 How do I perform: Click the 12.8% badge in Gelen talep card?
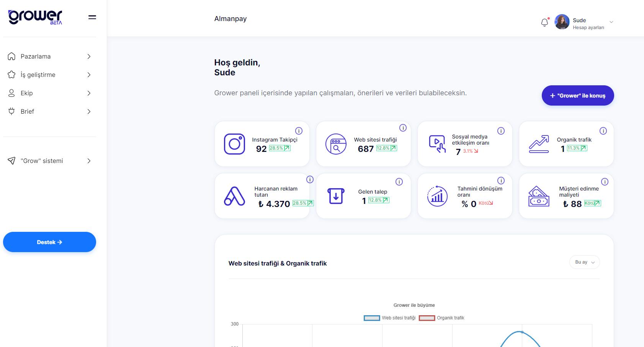click(379, 200)
